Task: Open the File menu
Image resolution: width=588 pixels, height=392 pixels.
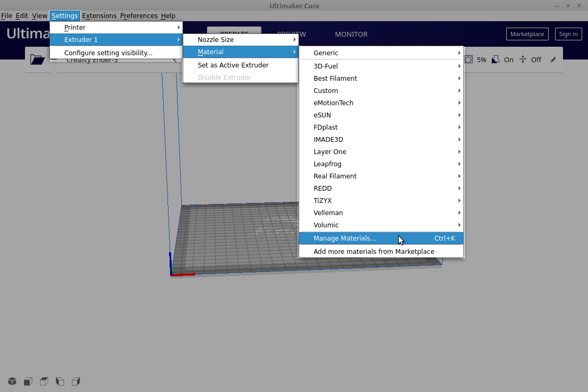Action: coord(6,16)
